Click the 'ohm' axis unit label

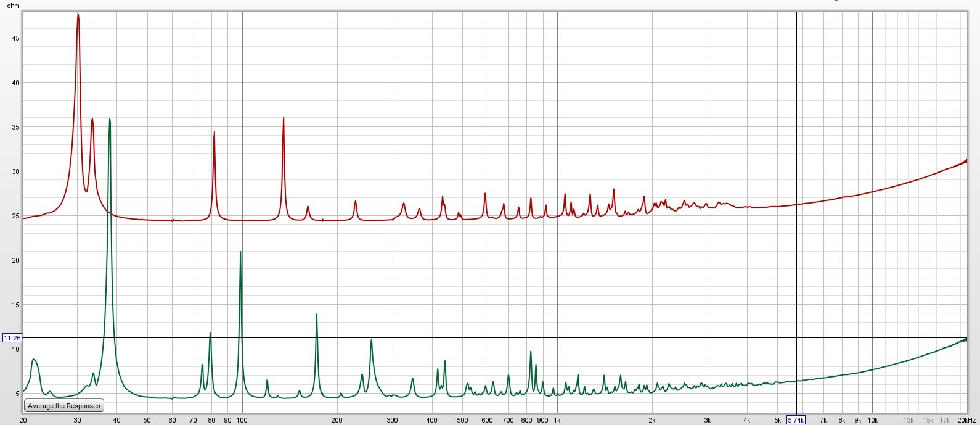13,6
